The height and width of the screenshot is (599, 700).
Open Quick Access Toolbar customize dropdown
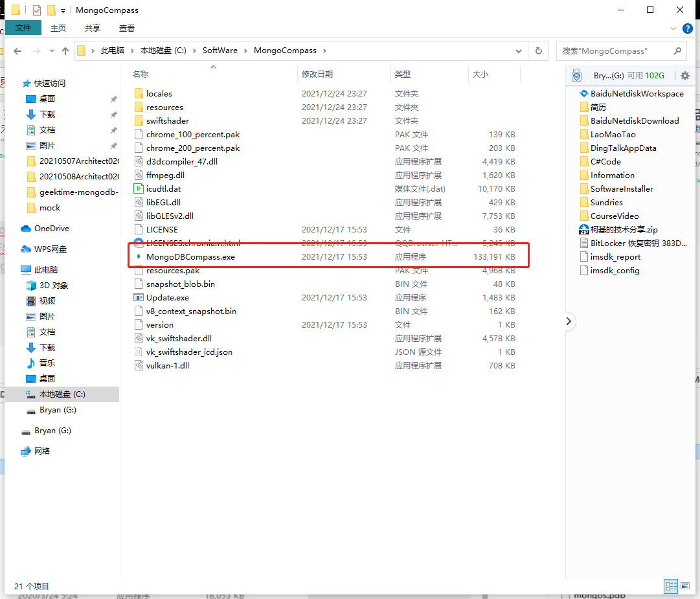(63, 10)
